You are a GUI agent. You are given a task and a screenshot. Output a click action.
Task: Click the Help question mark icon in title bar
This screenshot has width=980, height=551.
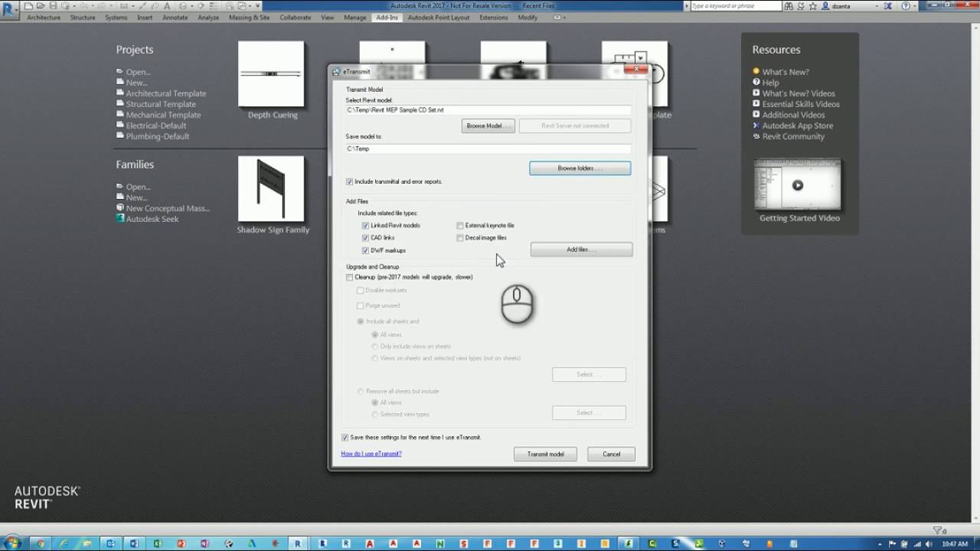coord(905,6)
